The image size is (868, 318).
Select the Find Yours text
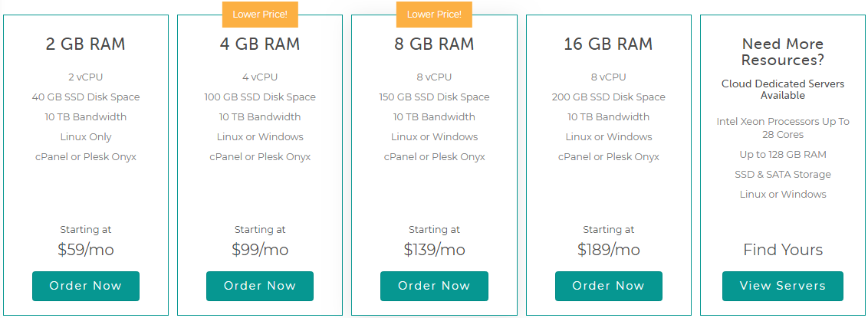click(x=783, y=250)
